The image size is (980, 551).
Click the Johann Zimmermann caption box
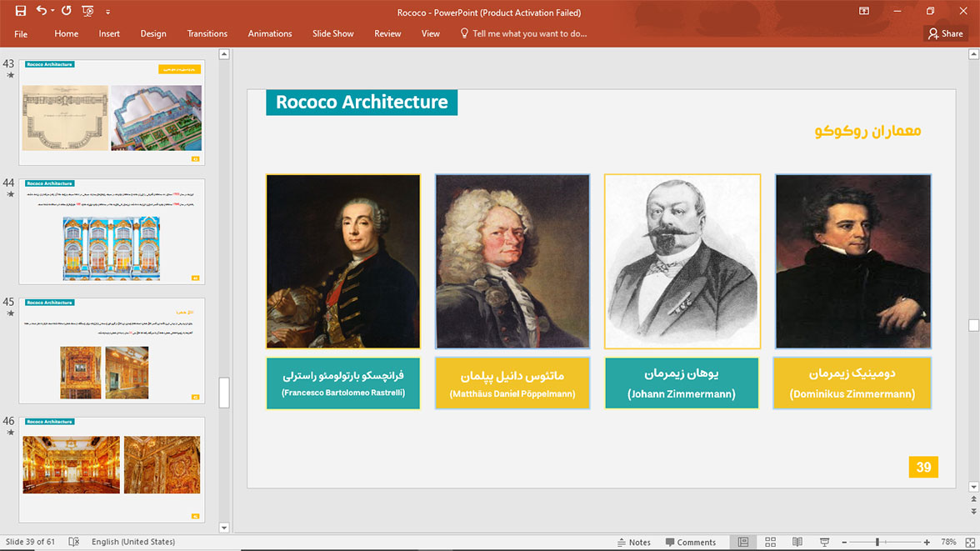coord(682,383)
